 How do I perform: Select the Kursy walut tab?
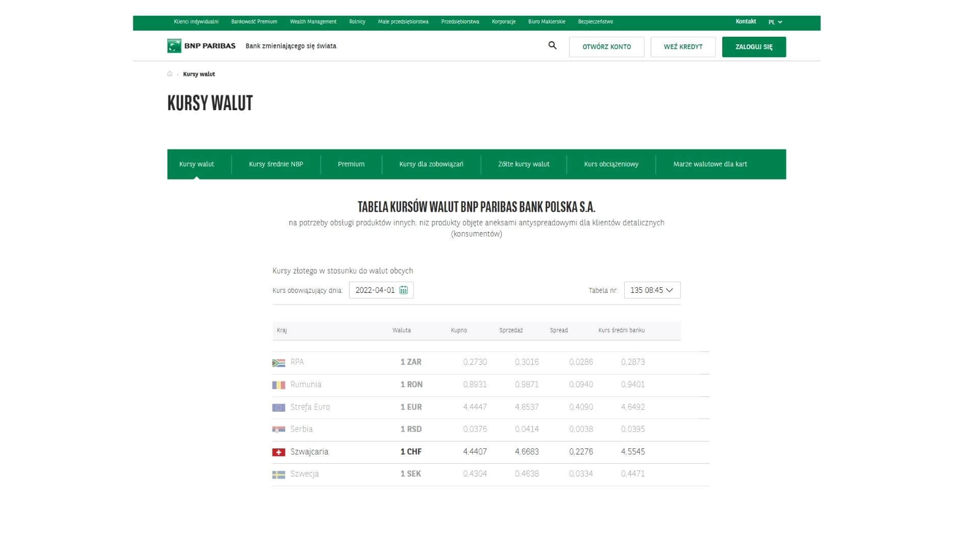click(197, 164)
